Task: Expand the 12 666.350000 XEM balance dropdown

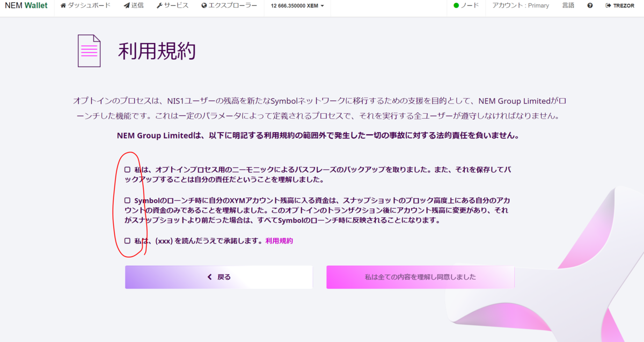Action: tap(297, 5)
